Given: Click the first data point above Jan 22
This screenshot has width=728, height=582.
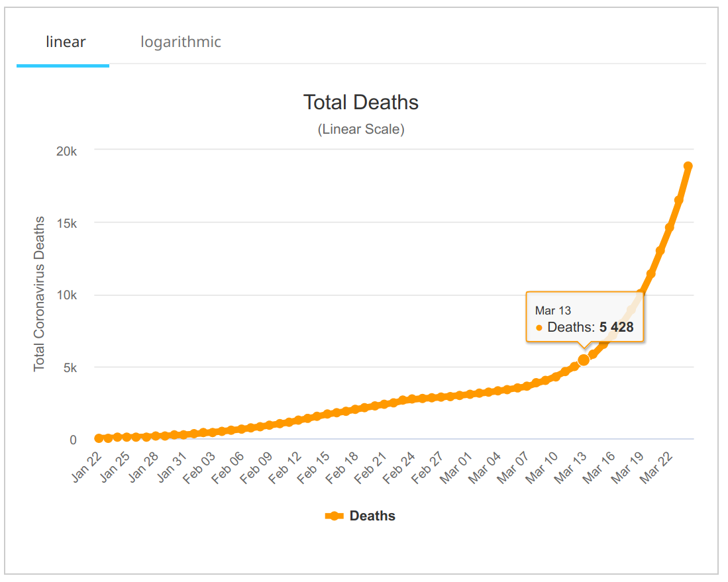Looking at the screenshot, I should click(x=99, y=438).
